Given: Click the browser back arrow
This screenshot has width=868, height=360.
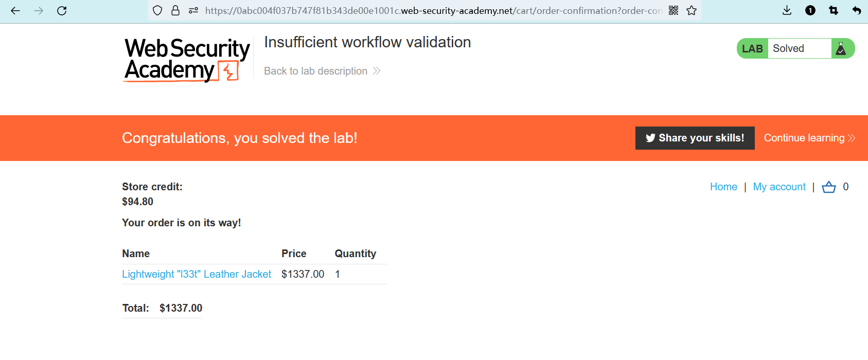Looking at the screenshot, I should point(15,11).
